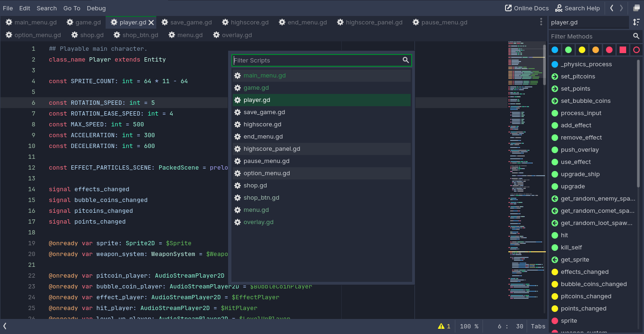The image size is (644, 334).
Task: Toggle the pink square method filter
Action: pyautogui.click(x=623, y=49)
